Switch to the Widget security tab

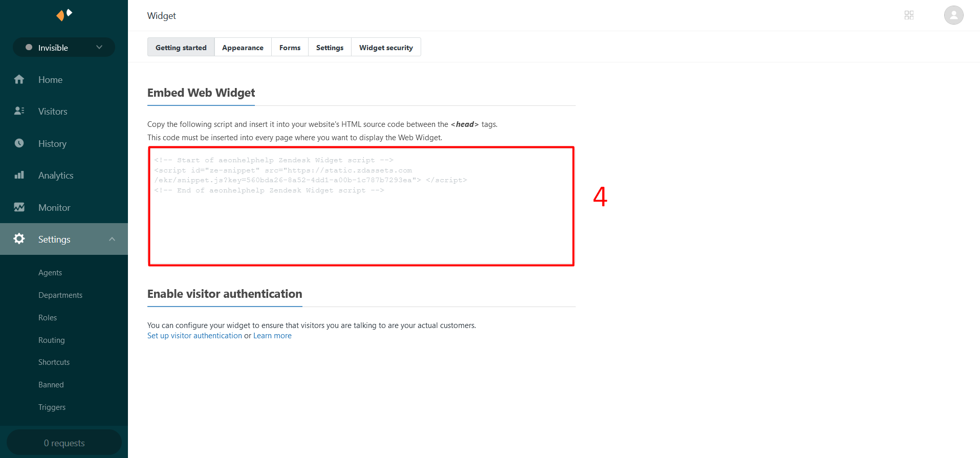[386, 48]
